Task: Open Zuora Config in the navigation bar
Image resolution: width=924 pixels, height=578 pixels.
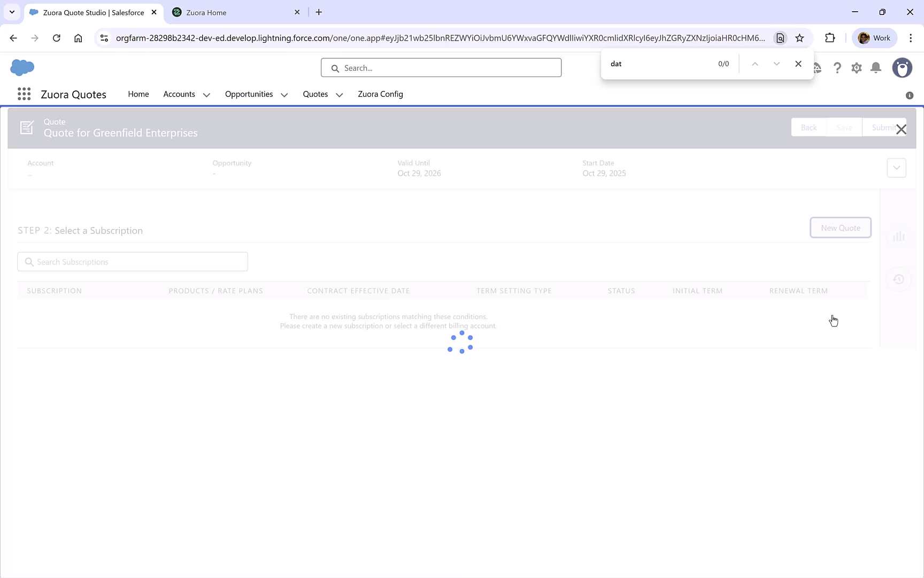Action: coord(380,94)
